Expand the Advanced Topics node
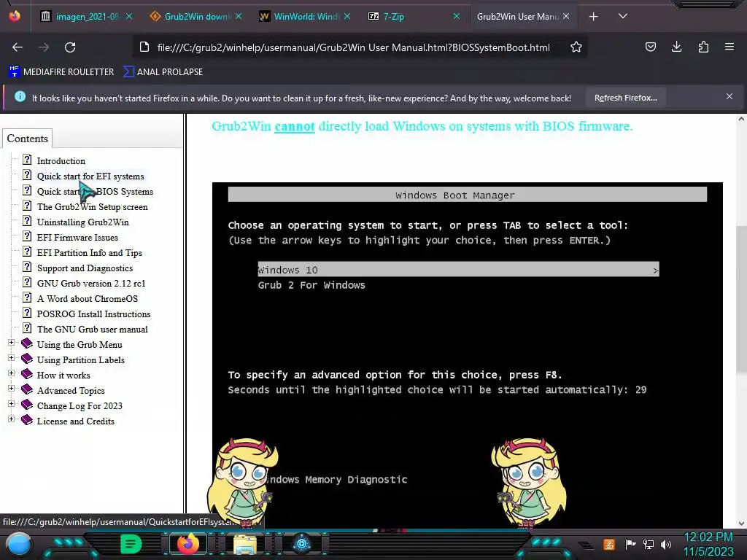The width and height of the screenshot is (747, 560). (x=12, y=388)
